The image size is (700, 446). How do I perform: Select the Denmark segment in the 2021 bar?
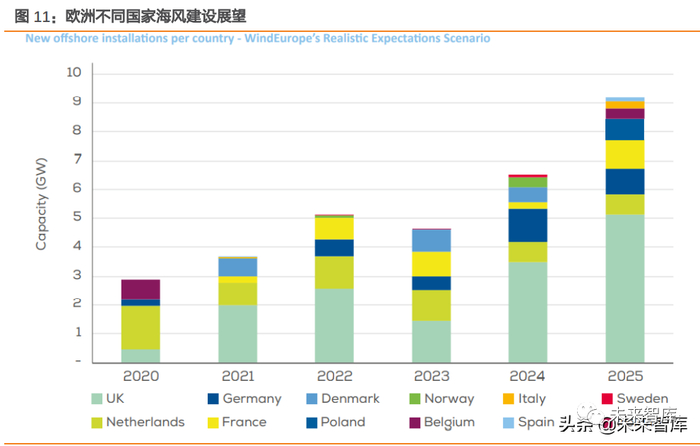tap(238, 267)
